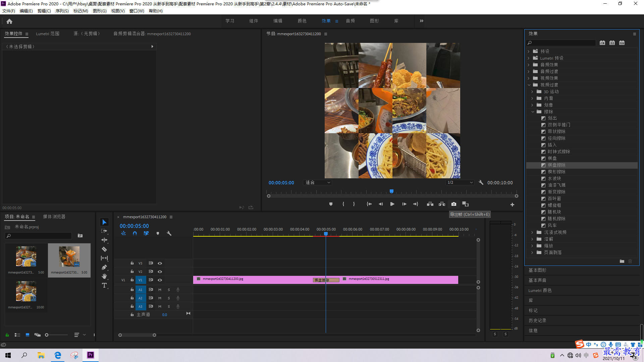Select the Hand tool
This screenshot has height=362, width=644.
[x=104, y=276]
